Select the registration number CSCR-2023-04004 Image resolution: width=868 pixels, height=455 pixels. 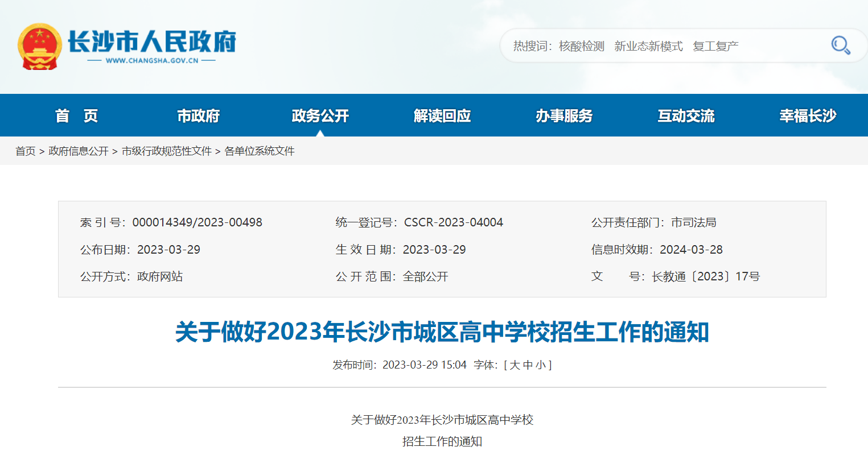(x=454, y=222)
